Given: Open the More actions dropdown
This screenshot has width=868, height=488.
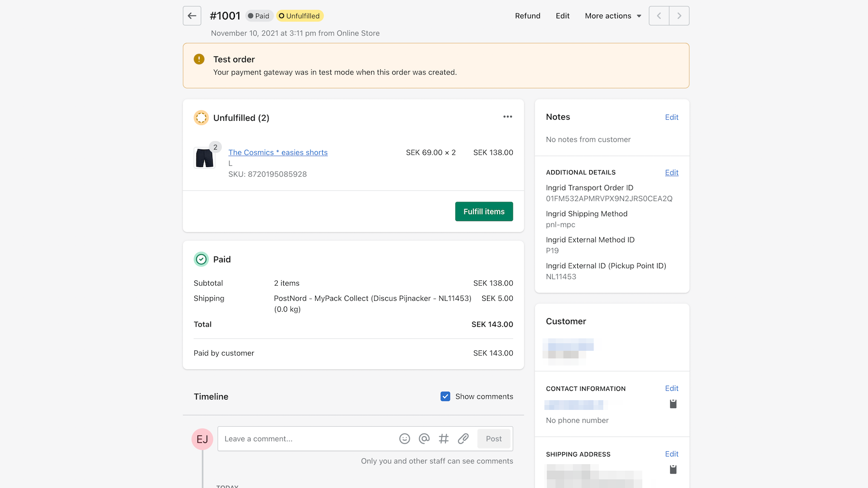Looking at the screenshot, I should point(612,16).
